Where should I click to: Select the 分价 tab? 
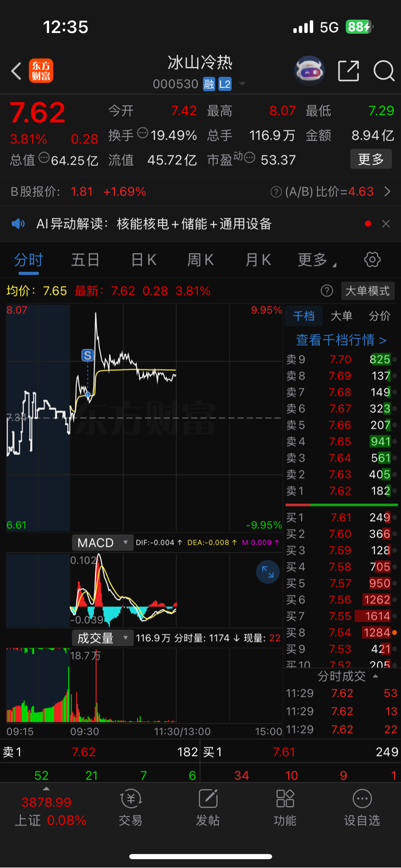coord(380,316)
